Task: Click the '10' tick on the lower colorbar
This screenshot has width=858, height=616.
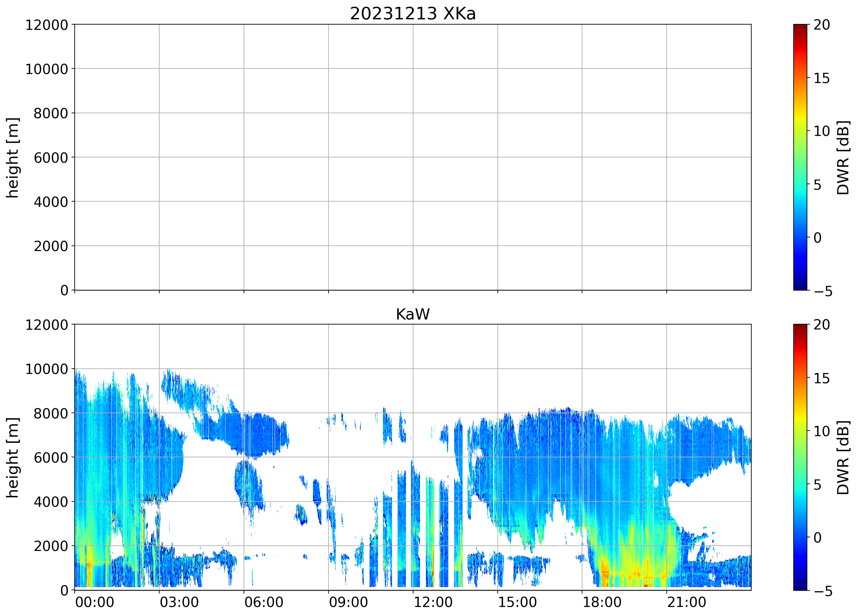Action: tap(821, 431)
